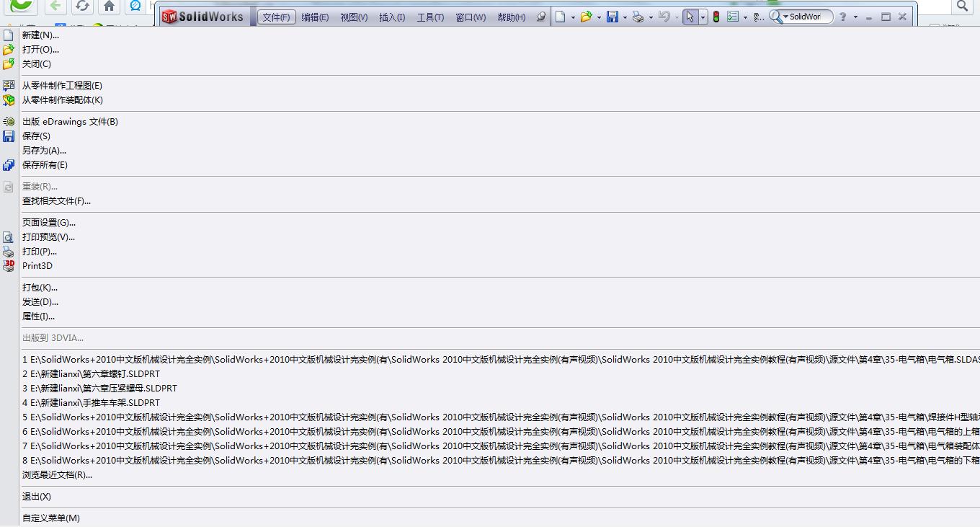Open the 文件(F) menu
This screenshot has width=980, height=527.
click(277, 17)
